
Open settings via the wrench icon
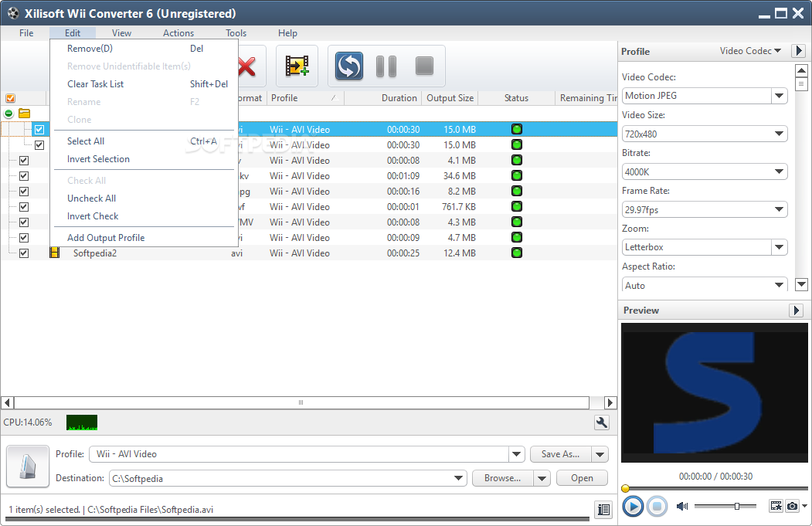tap(601, 422)
